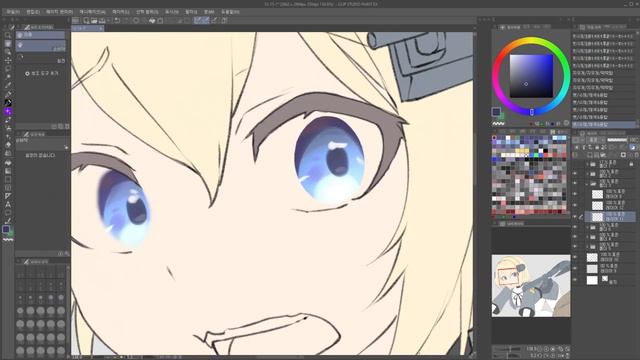Screen dimensions: 640x360
Task: Select the Balloon tool
Action: (x=8, y=213)
